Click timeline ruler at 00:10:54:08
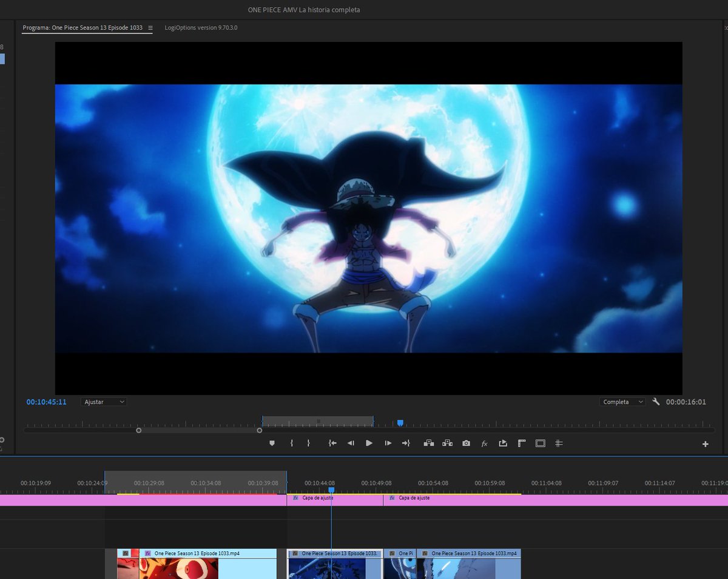The image size is (728, 579). coord(433,483)
